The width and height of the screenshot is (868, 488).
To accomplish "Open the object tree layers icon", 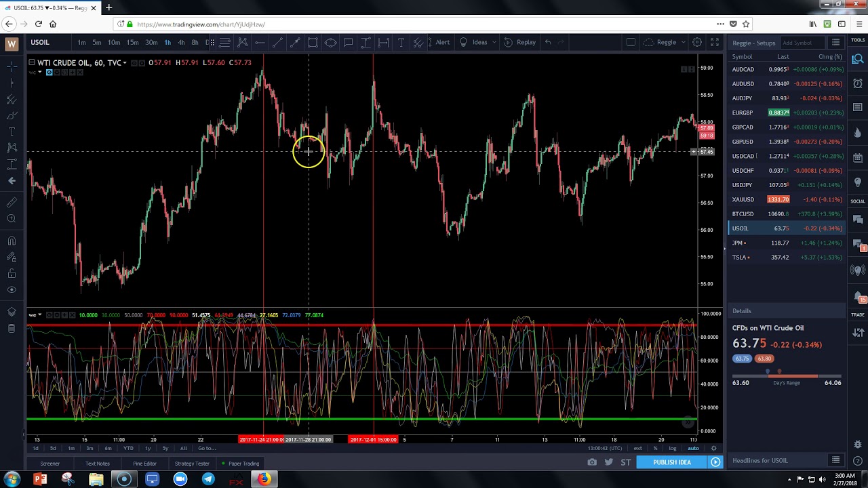I will click(x=12, y=312).
